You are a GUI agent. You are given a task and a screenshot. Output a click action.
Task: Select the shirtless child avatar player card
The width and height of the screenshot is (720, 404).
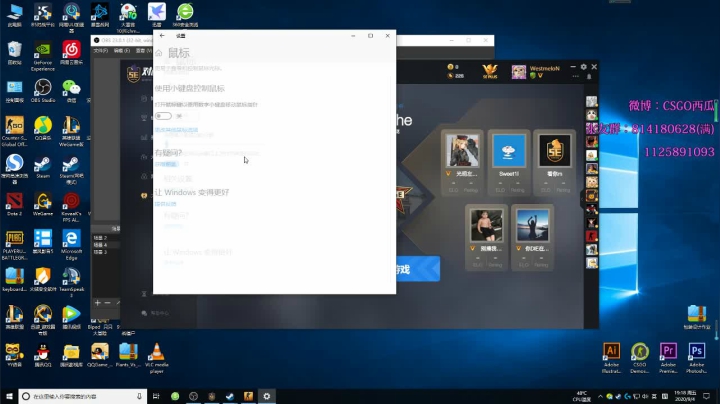click(x=486, y=237)
